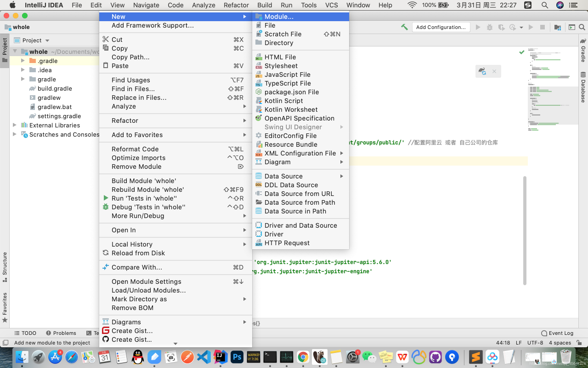Screen dimensions: 588x368
Task: Select OpenAPI Specification from the New submenu
Action: [301, 118]
